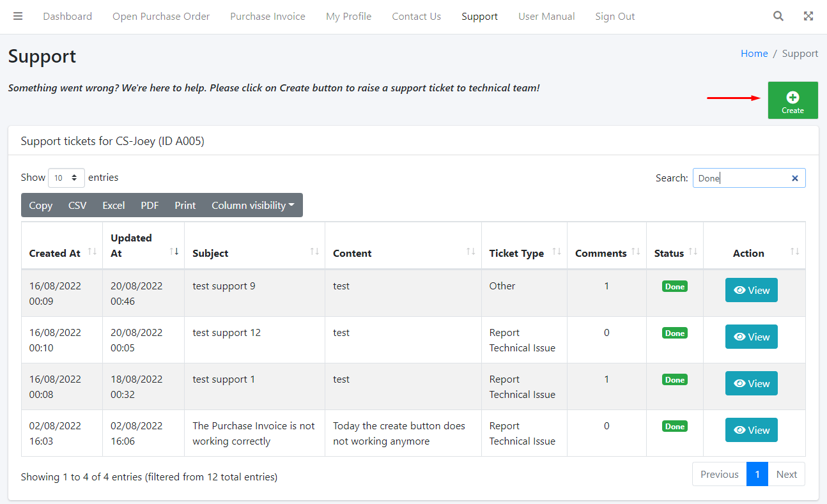Click the search magnifier icon
Viewport: 827px width, 504px height.
point(778,17)
